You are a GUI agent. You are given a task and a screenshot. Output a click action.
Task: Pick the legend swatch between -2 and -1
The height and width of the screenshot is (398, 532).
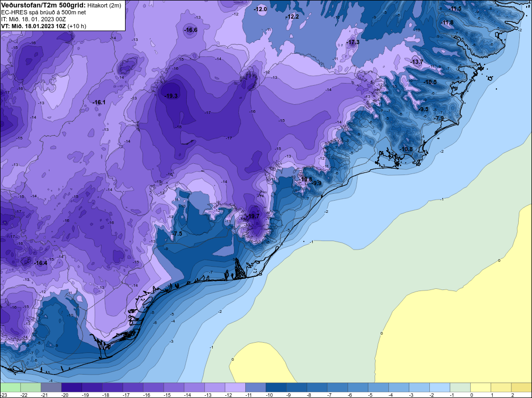point(440,387)
